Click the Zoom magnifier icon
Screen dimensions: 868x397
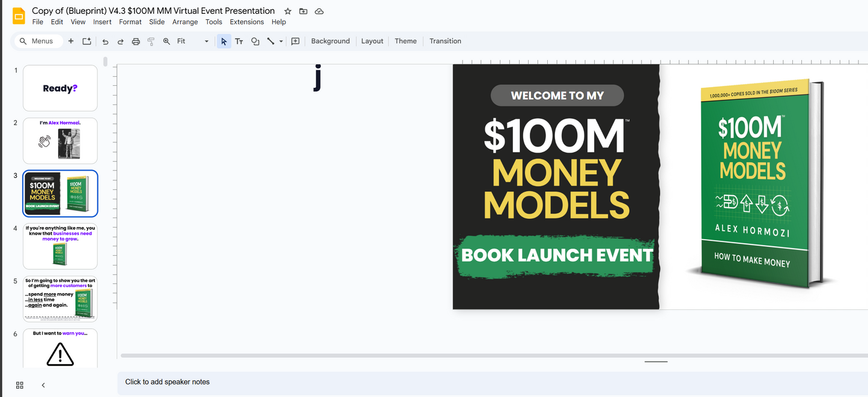(x=166, y=41)
